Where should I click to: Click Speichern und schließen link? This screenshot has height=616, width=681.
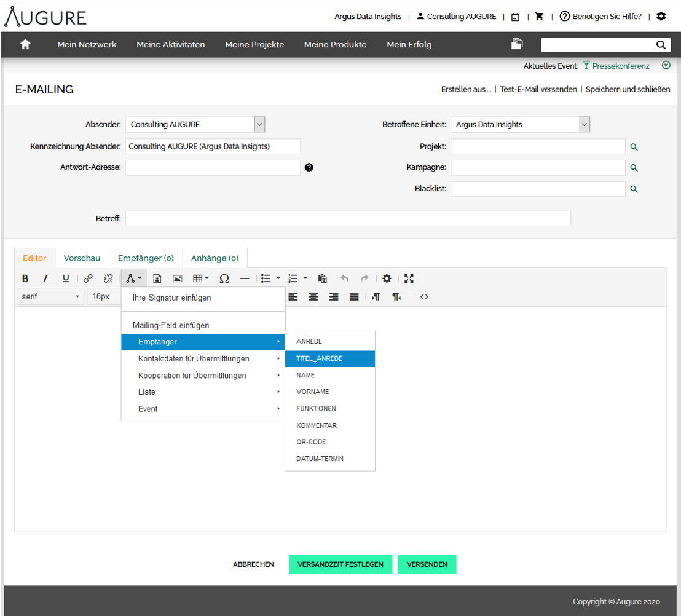point(628,89)
